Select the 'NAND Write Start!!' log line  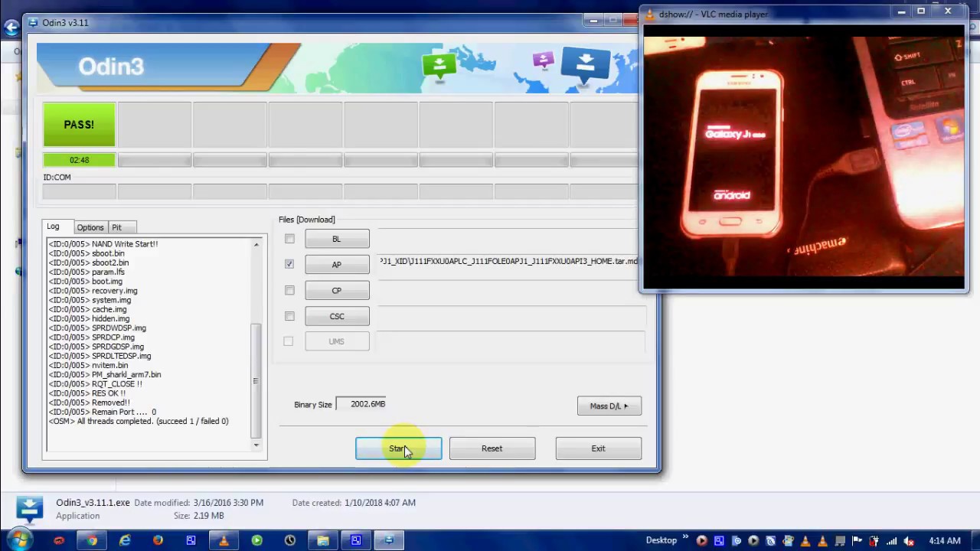(103, 244)
